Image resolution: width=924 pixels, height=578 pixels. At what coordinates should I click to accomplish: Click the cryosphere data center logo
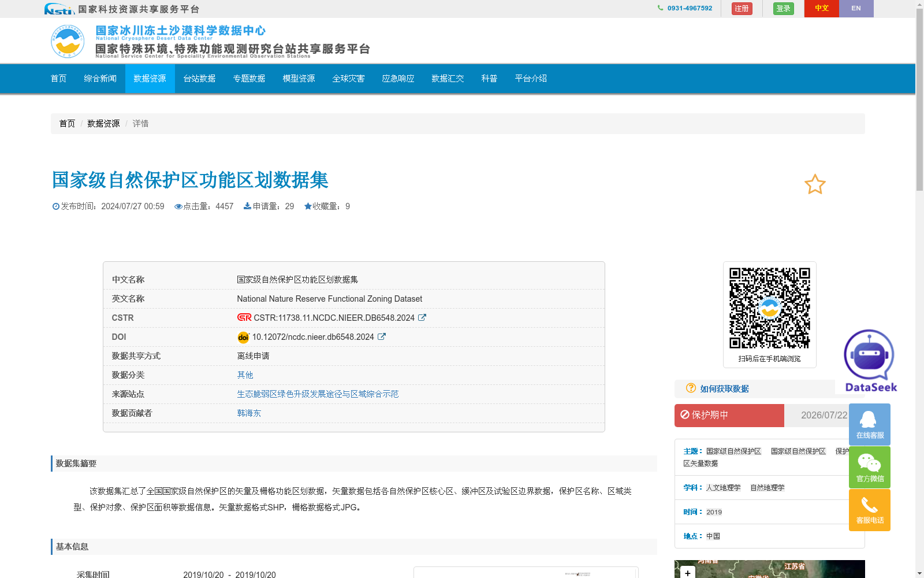(x=68, y=41)
